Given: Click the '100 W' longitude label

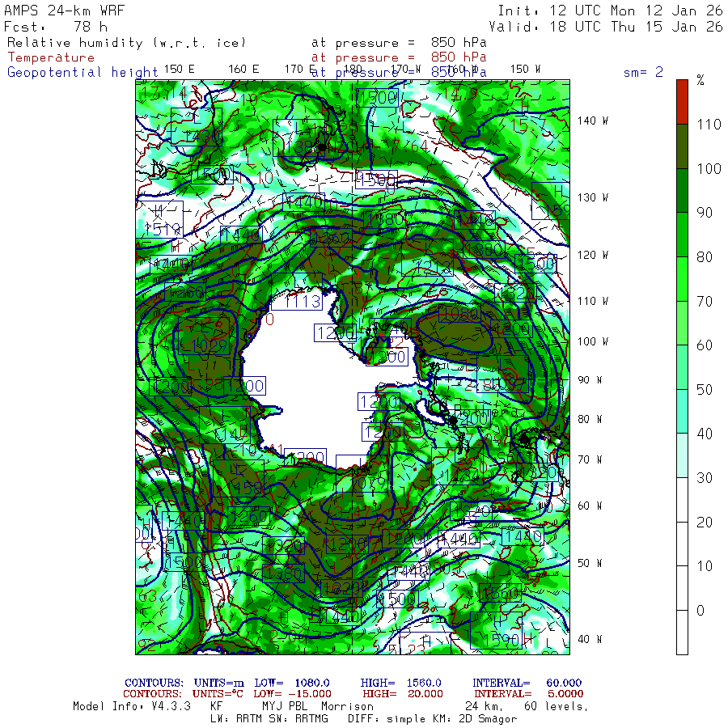Looking at the screenshot, I should pyautogui.click(x=593, y=341).
